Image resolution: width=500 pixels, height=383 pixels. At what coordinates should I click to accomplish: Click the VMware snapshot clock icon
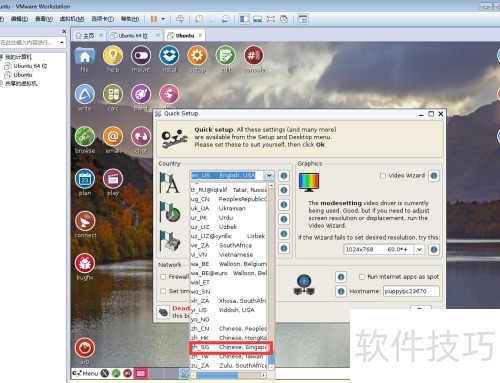click(199, 19)
